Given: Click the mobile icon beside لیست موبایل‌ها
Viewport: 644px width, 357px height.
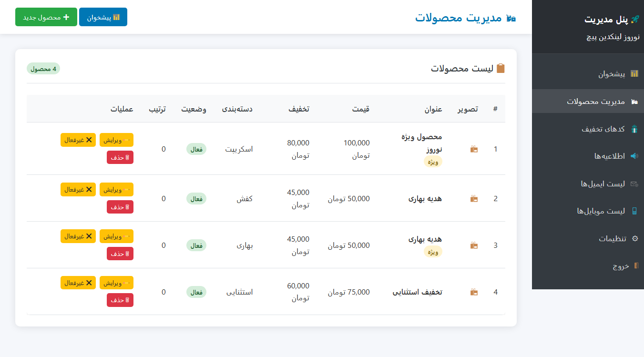Looking at the screenshot, I should [x=635, y=212].
